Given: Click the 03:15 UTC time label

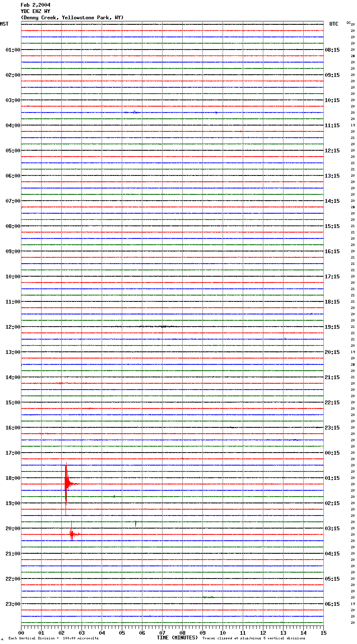Looking at the screenshot, I should 332,529.
